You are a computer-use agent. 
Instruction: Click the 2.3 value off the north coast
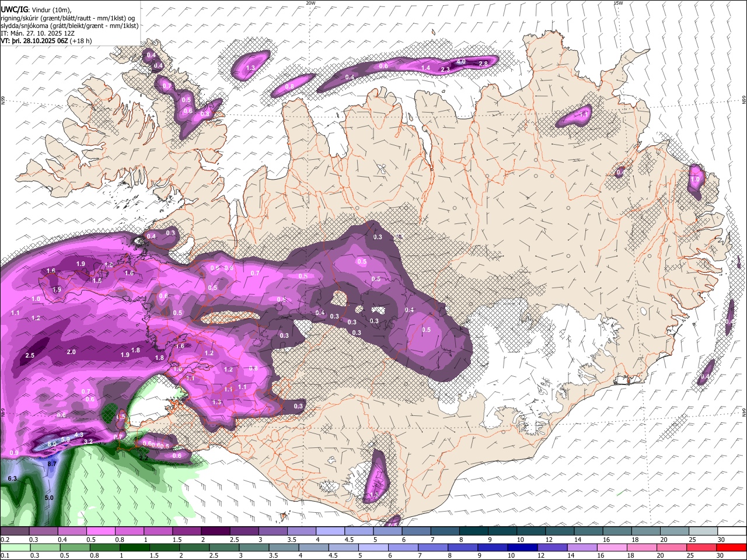[445, 69]
